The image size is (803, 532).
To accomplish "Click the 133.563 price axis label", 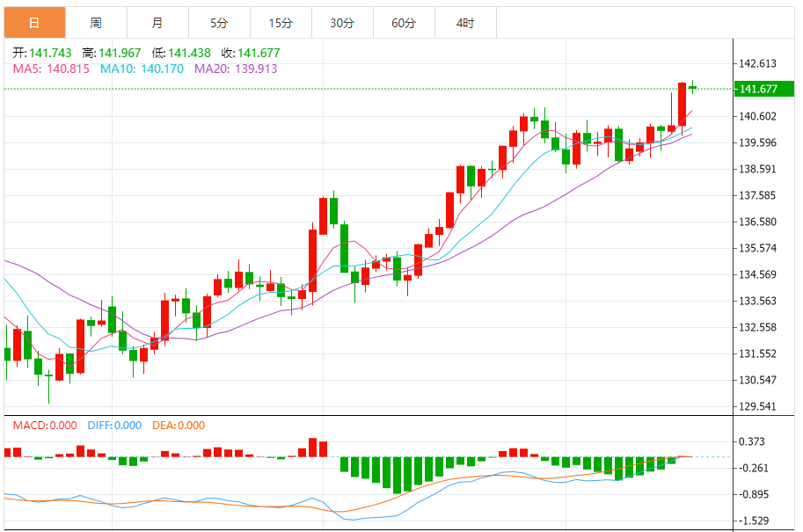I will point(757,301).
